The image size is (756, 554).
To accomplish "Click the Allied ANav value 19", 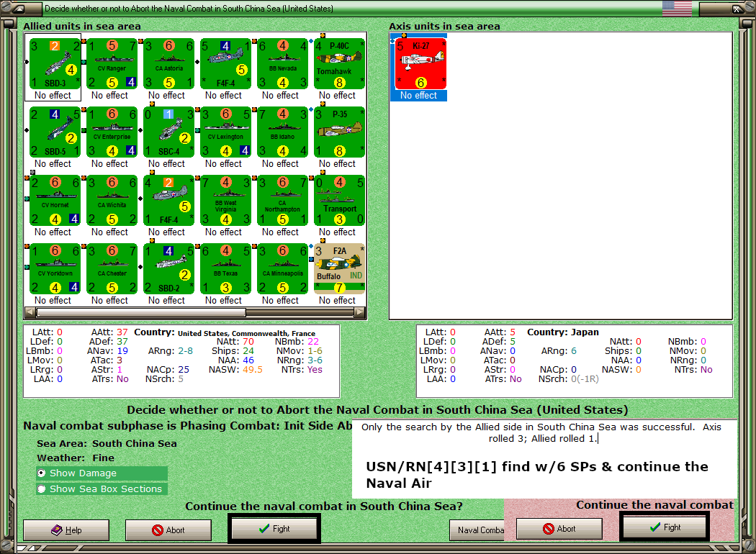I will tap(122, 350).
